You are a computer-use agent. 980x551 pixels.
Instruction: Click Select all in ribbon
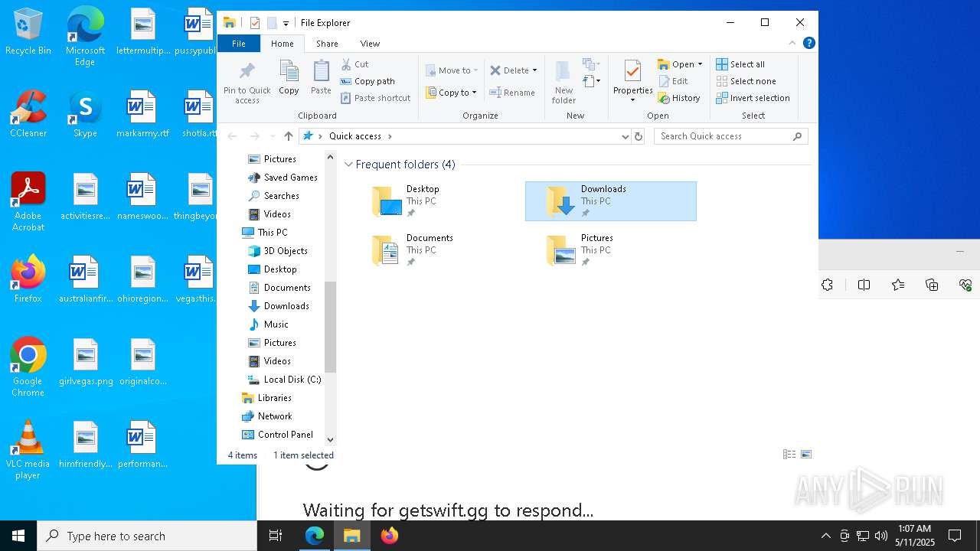coord(740,64)
